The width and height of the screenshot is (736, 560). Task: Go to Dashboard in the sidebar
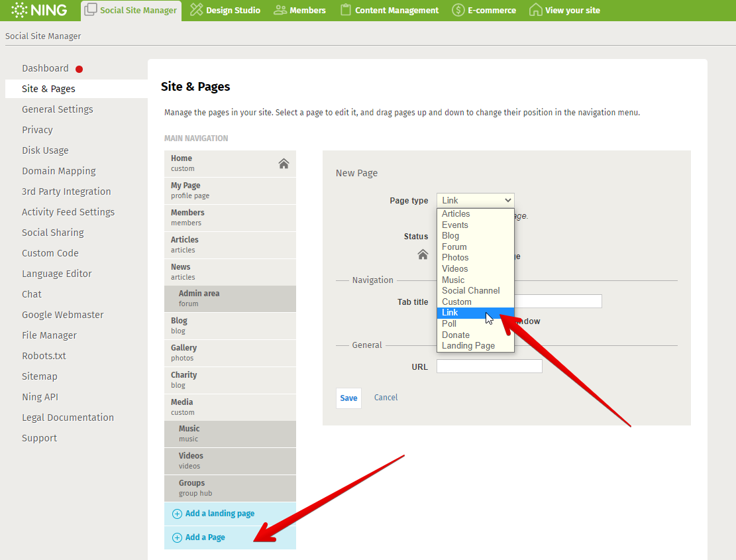pyautogui.click(x=45, y=68)
